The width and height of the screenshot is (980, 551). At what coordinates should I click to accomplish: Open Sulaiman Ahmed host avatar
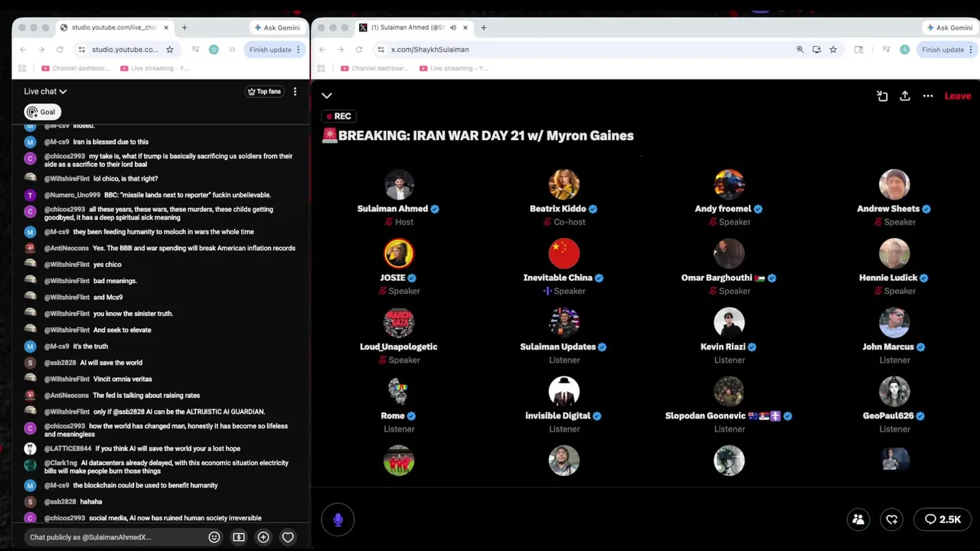[399, 184]
